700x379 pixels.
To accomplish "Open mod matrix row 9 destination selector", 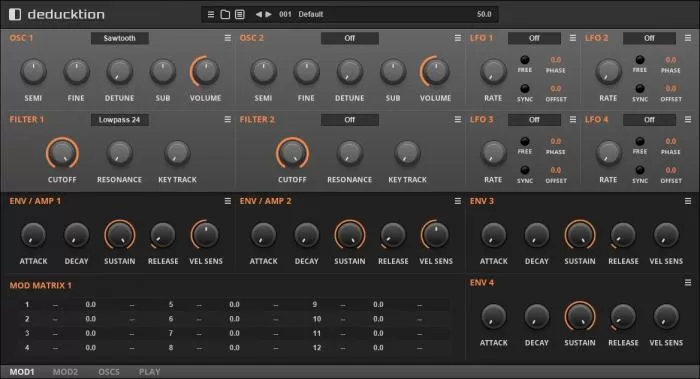I will point(420,304).
